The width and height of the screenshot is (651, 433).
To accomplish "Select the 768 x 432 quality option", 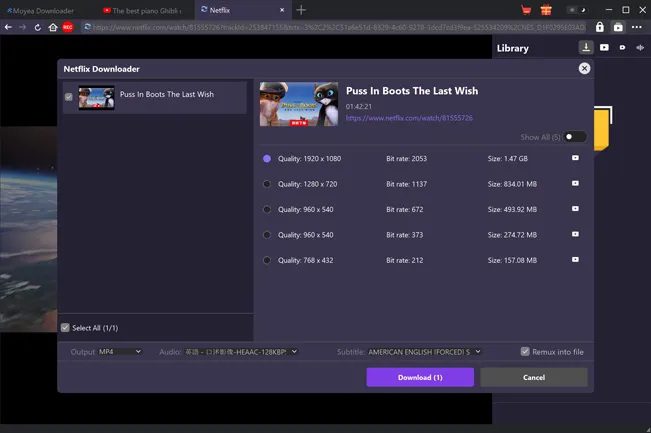I will coord(267,260).
